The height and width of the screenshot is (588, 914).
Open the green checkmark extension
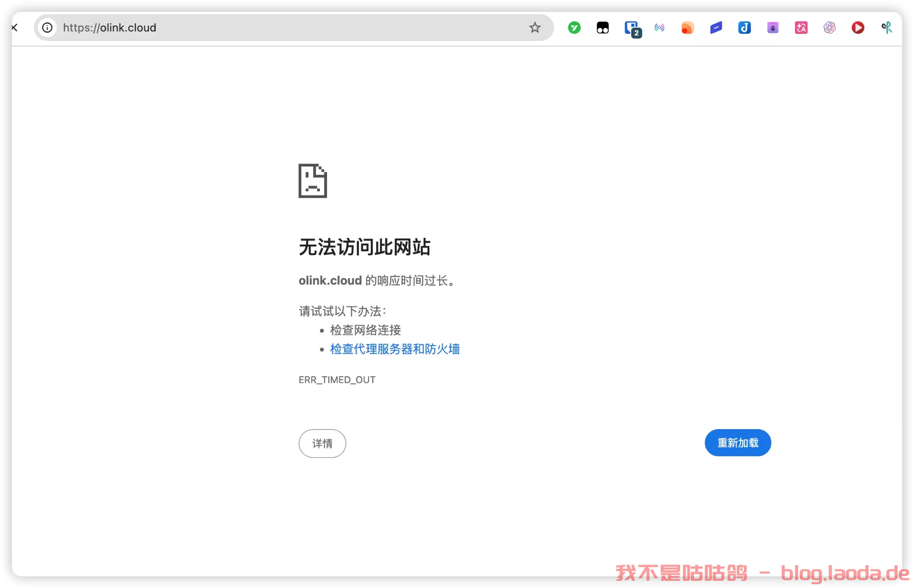pos(574,28)
